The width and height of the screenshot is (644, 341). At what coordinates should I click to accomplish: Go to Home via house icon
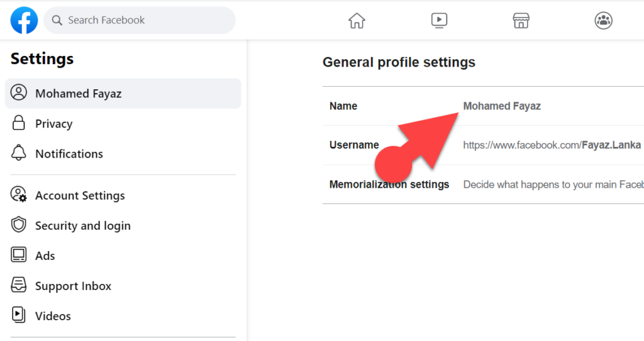357,20
